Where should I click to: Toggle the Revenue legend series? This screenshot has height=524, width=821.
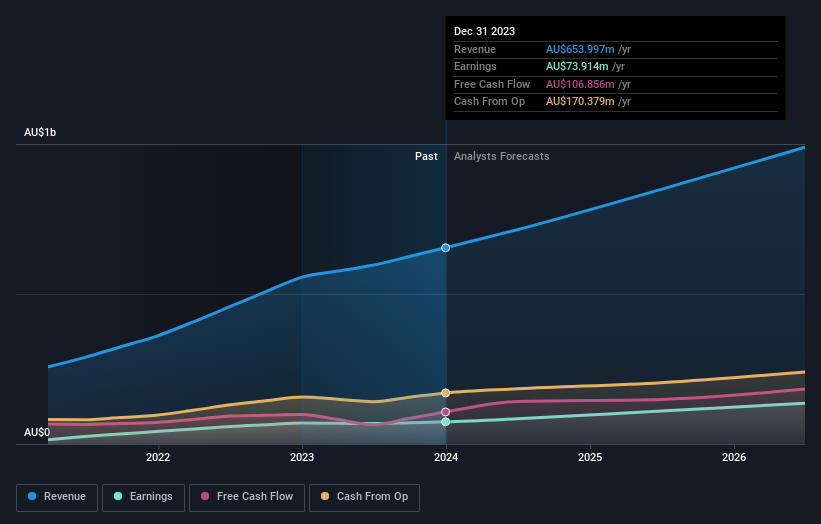[x=57, y=497]
